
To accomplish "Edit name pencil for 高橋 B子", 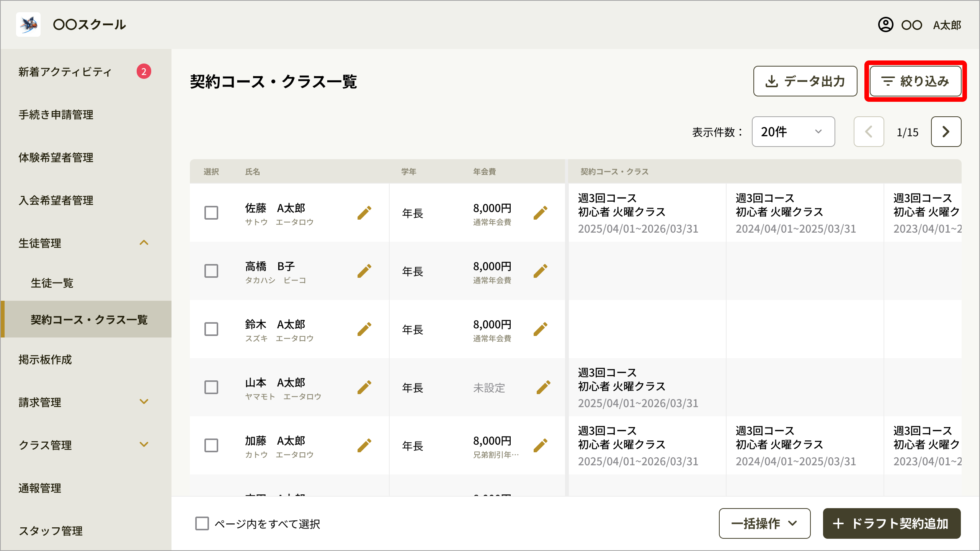I will 364,271.
